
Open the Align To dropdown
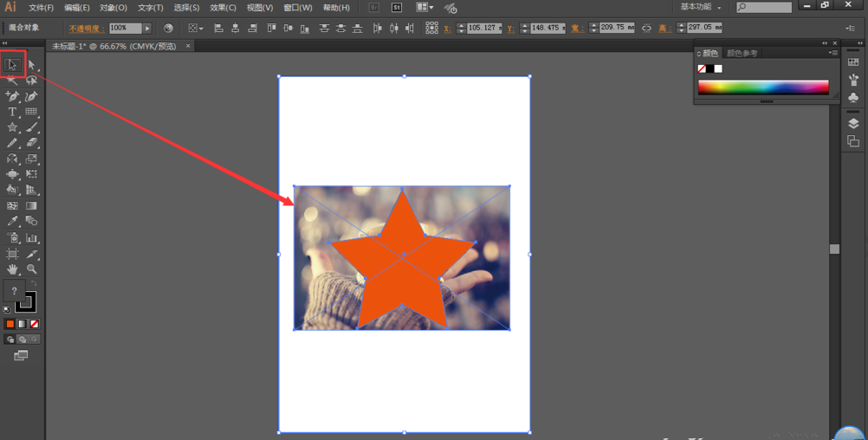pyautogui.click(x=196, y=28)
